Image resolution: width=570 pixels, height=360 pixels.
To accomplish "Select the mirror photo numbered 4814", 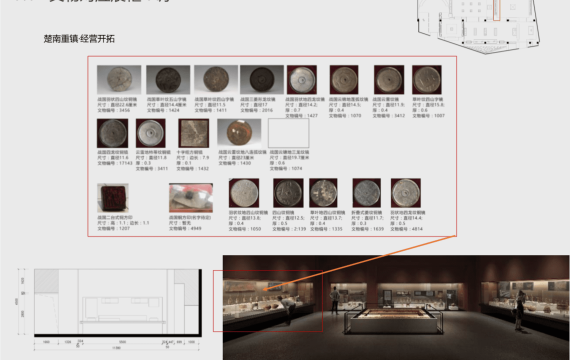I will pyautogui.click(x=406, y=193).
